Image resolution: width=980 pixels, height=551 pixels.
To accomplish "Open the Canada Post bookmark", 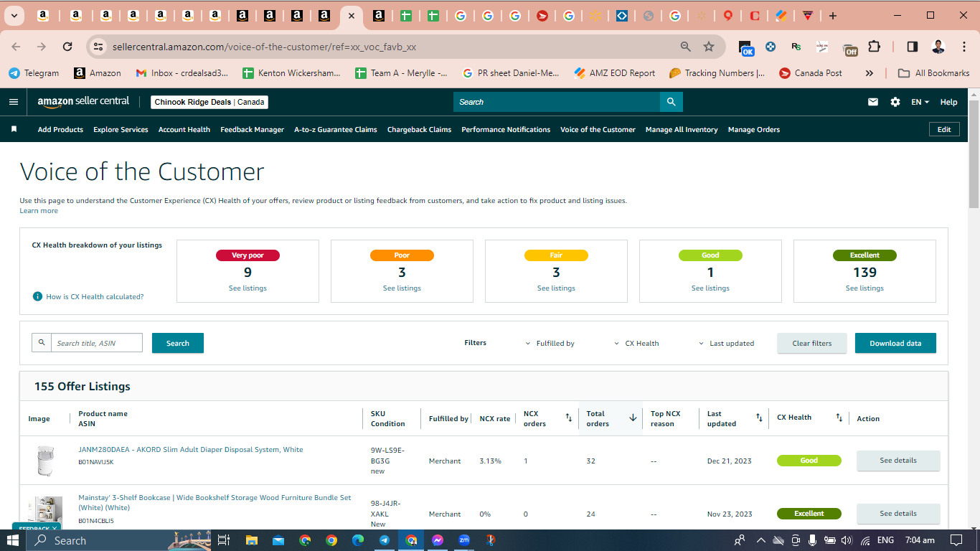I will pos(810,73).
